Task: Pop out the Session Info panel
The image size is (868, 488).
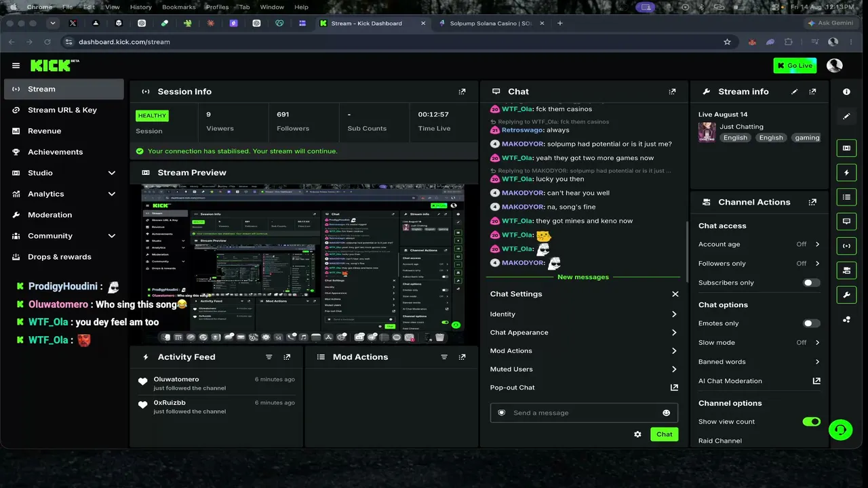Action: point(462,91)
